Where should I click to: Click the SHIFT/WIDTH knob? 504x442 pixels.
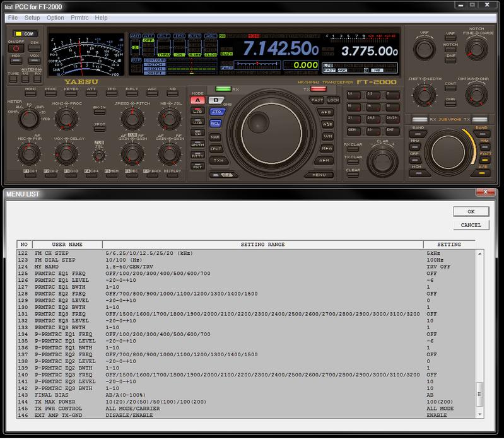(425, 95)
